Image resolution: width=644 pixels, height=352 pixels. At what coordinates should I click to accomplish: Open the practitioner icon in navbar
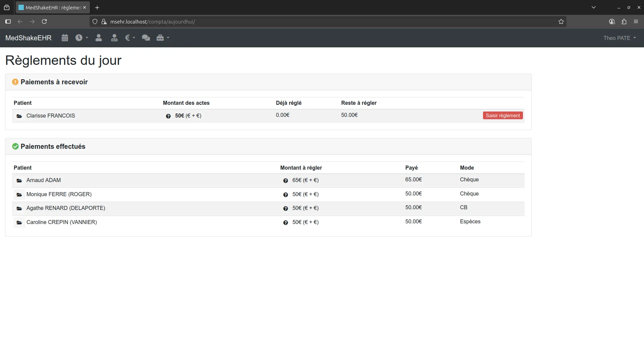pyautogui.click(x=114, y=38)
